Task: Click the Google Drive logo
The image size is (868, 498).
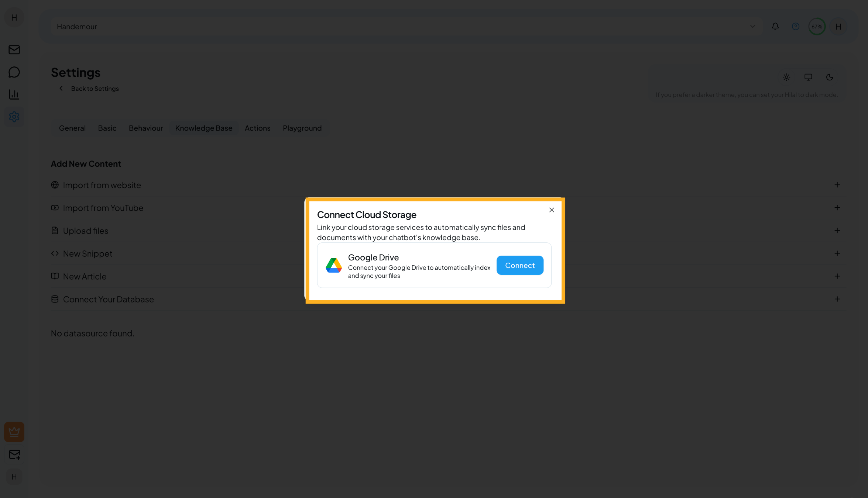Action: (333, 265)
